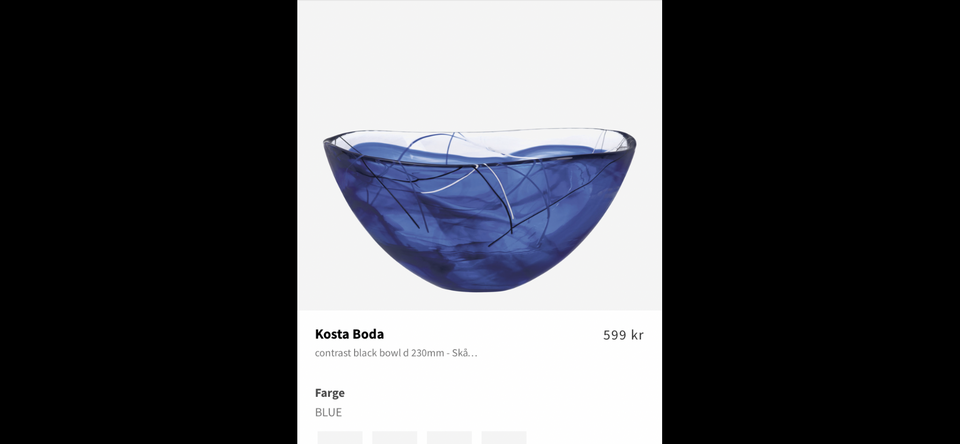The image size is (960, 444).
Task: Click the white space between title and price
Action: pyautogui.click(x=493, y=334)
